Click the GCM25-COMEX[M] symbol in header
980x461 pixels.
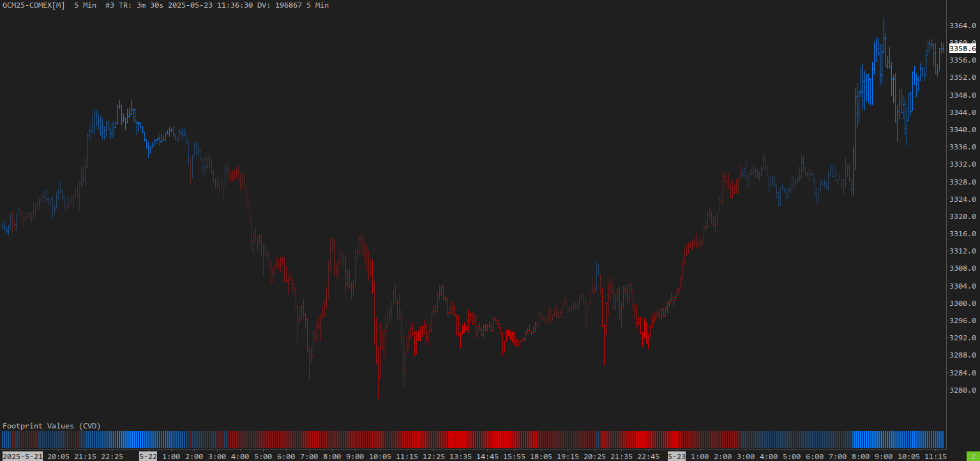[33, 5]
